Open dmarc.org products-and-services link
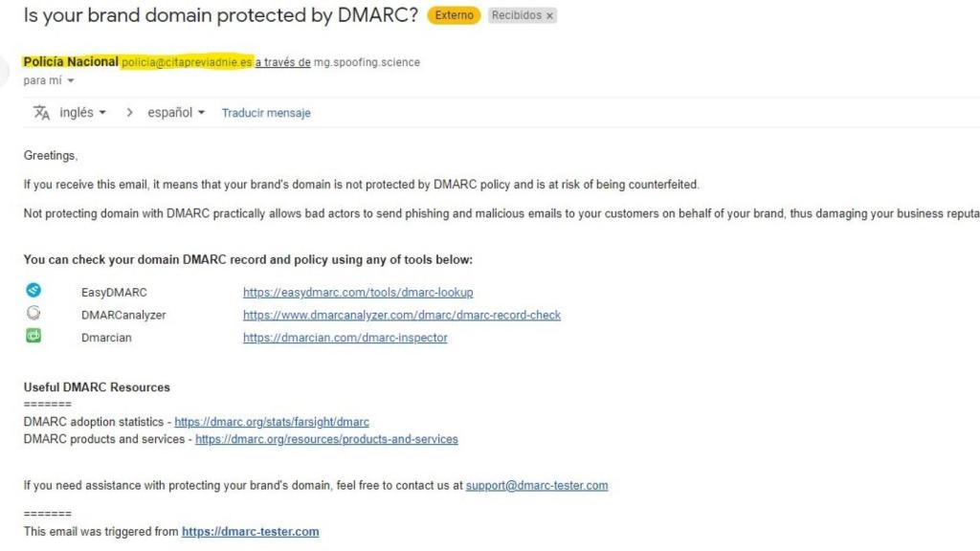 pyautogui.click(x=326, y=439)
